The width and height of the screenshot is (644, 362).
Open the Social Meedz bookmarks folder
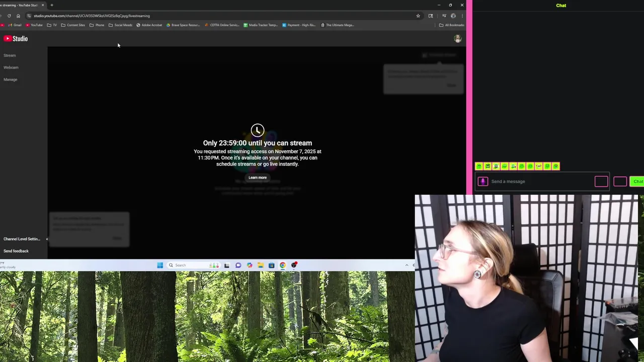coord(120,25)
